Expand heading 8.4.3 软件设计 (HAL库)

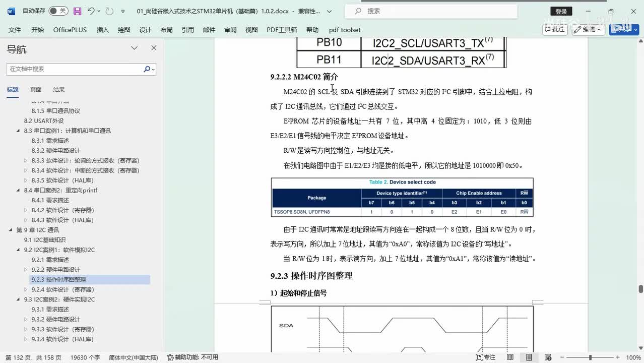26,220
